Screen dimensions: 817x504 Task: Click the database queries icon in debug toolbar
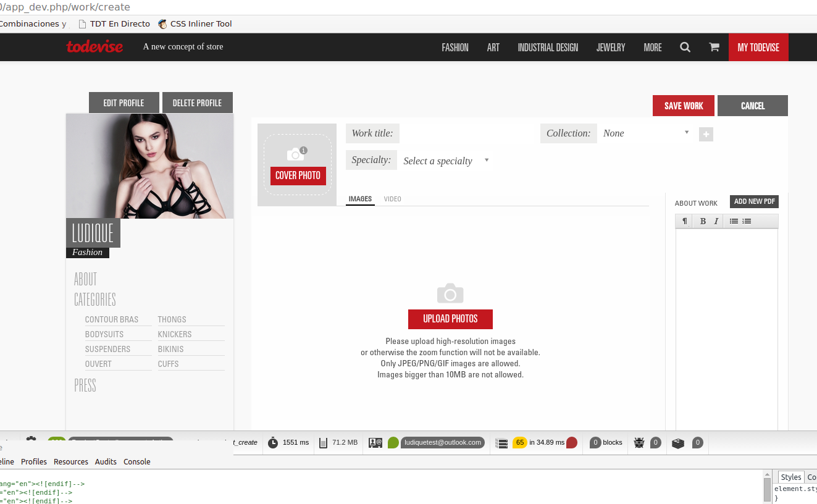click(502, 443)
